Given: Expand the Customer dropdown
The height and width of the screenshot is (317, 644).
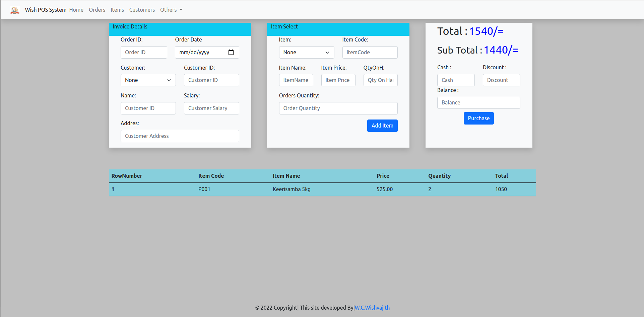Looking at the screenshot, I should 148,80.
